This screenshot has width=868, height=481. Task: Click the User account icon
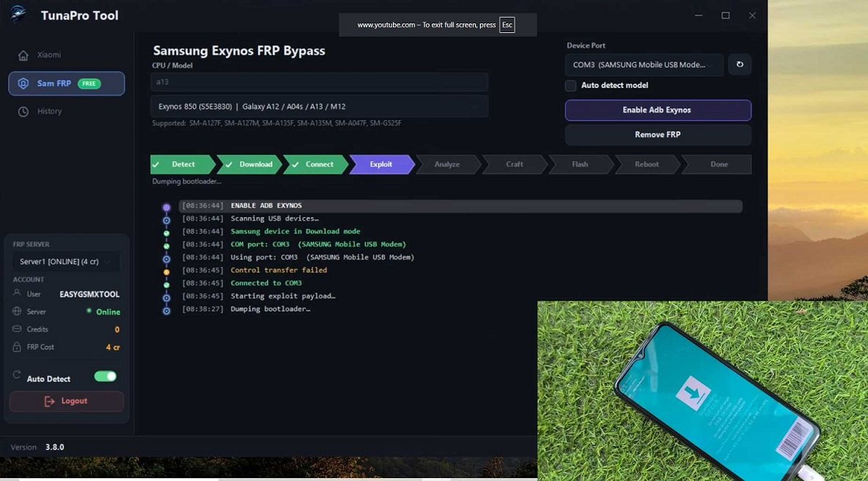click(x=17, y=293)
